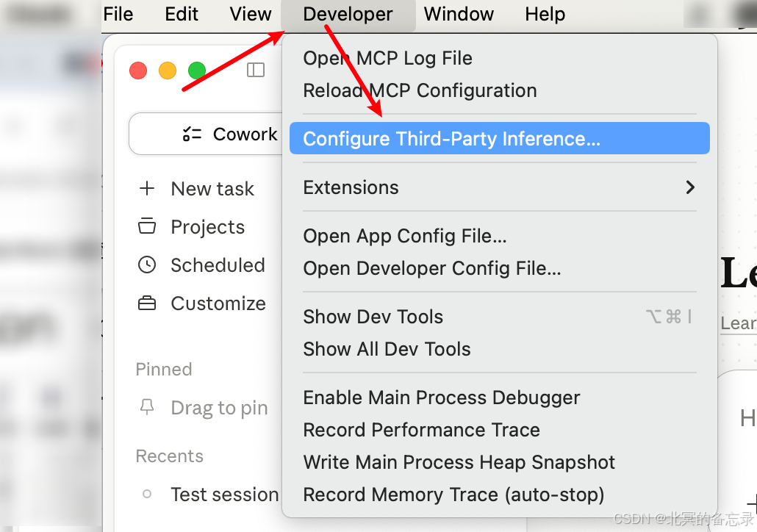
Task: Click the Cowork checklist icon
Action: coord(192,134)
